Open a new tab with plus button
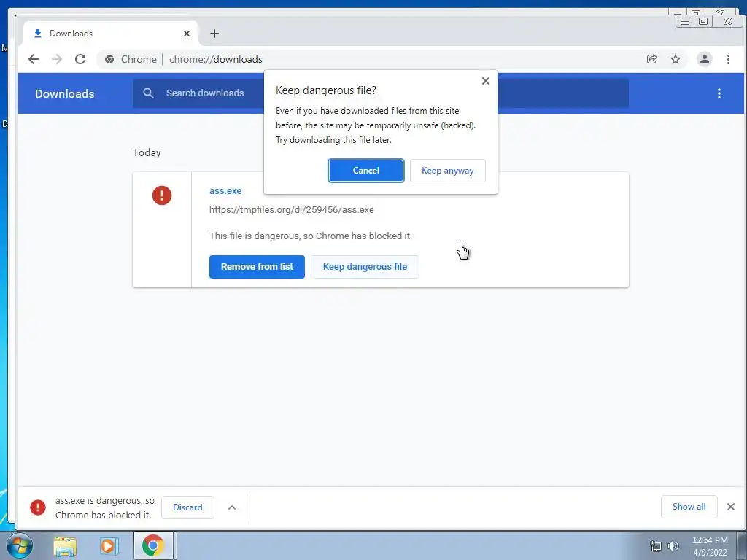Screen dimensions: 747x560 tap(214, 34)
